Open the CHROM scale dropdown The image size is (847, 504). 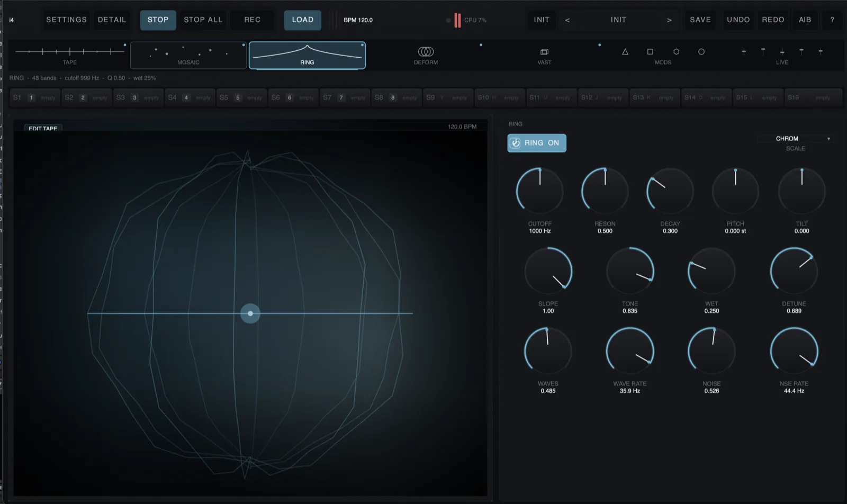pos(796,139)
